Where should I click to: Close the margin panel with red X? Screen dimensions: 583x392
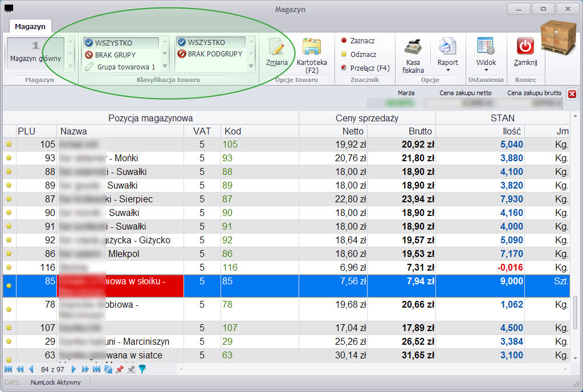[572, 94]
